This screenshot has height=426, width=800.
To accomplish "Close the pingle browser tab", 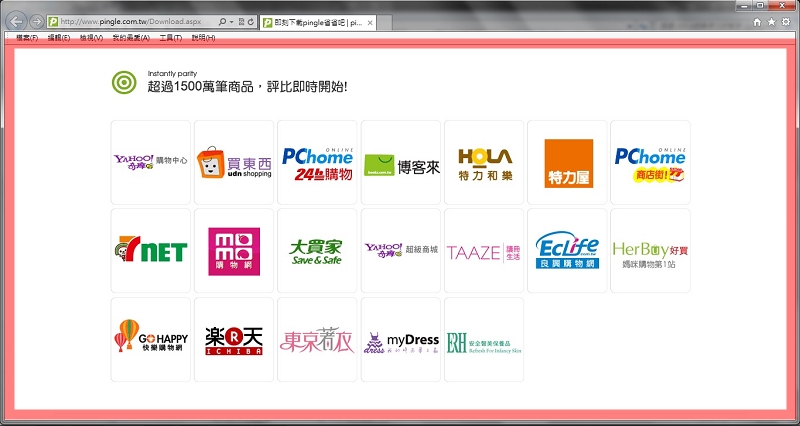I will tap(370, 23).
